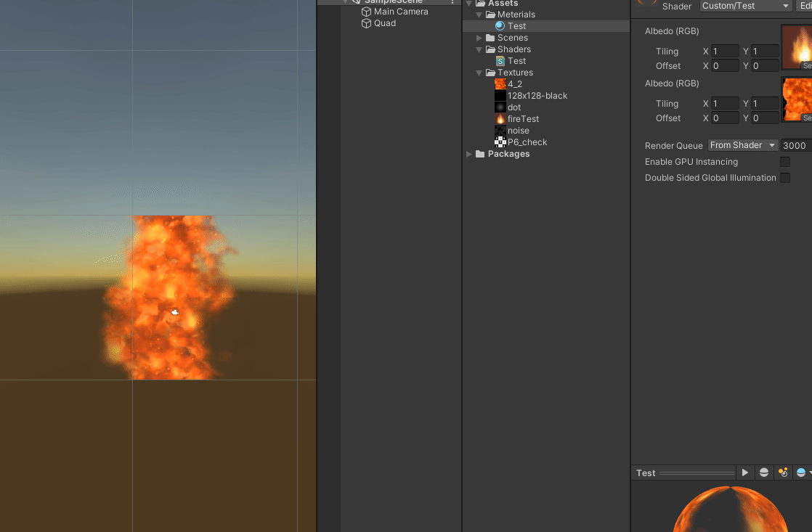Select the 128x128-black texture icon
This screenshot has width=812, height=532.
500,96
